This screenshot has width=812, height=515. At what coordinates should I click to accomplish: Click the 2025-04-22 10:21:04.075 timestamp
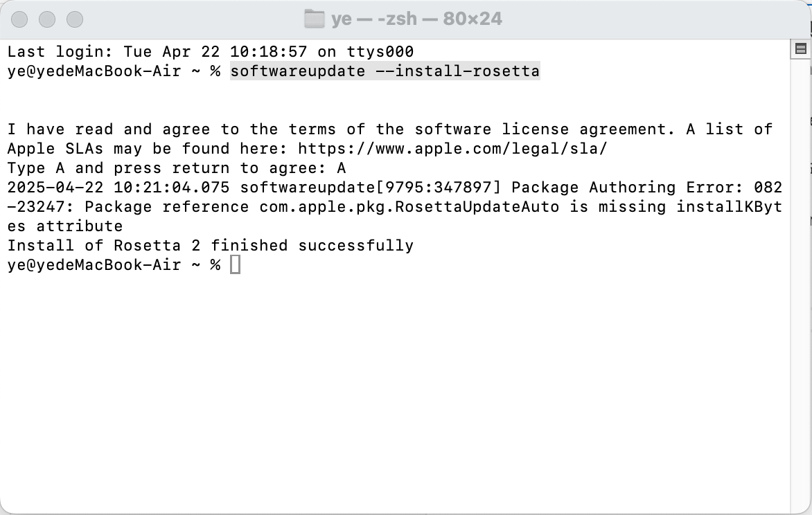coord(118,188)
